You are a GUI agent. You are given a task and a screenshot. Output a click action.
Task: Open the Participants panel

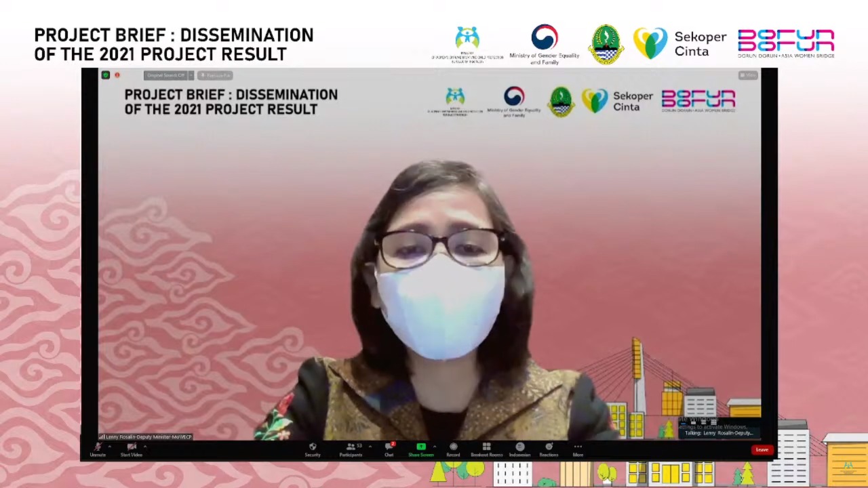[x=351, y=447]
